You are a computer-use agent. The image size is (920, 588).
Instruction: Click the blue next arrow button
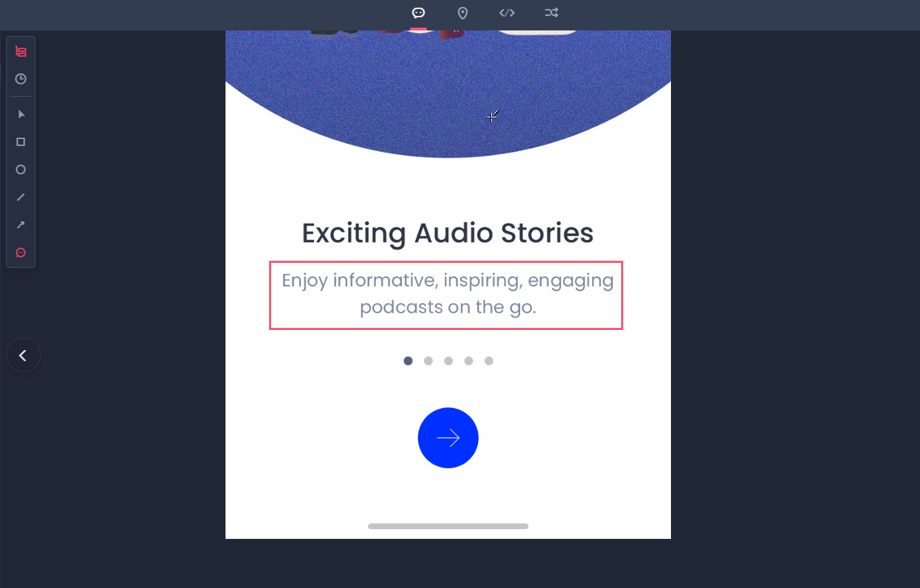coord(448,438)
